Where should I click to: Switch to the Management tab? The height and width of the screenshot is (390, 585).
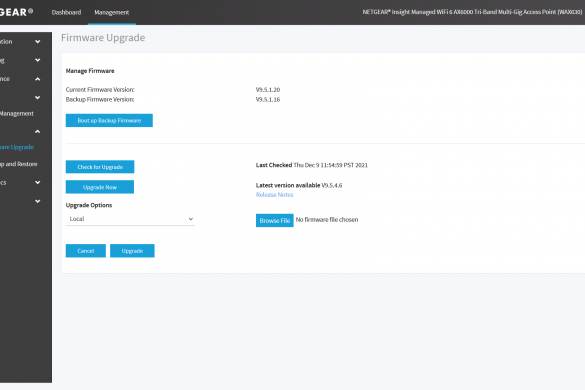[112, 12]
